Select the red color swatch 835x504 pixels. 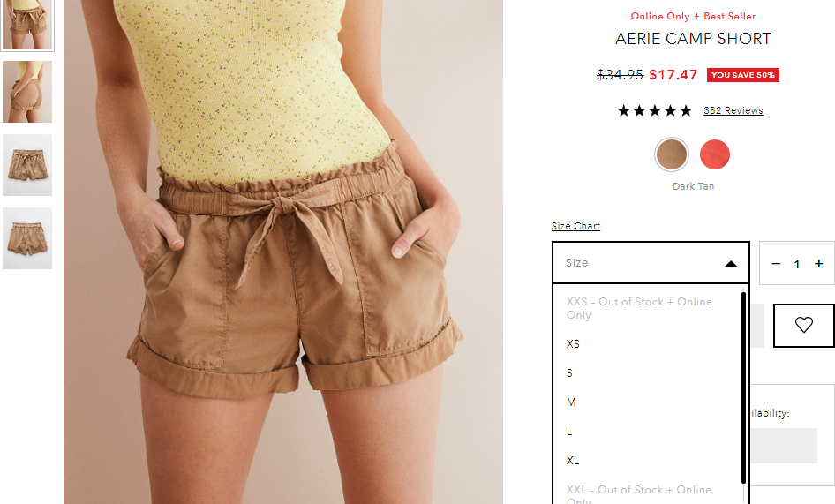[715, 154]
